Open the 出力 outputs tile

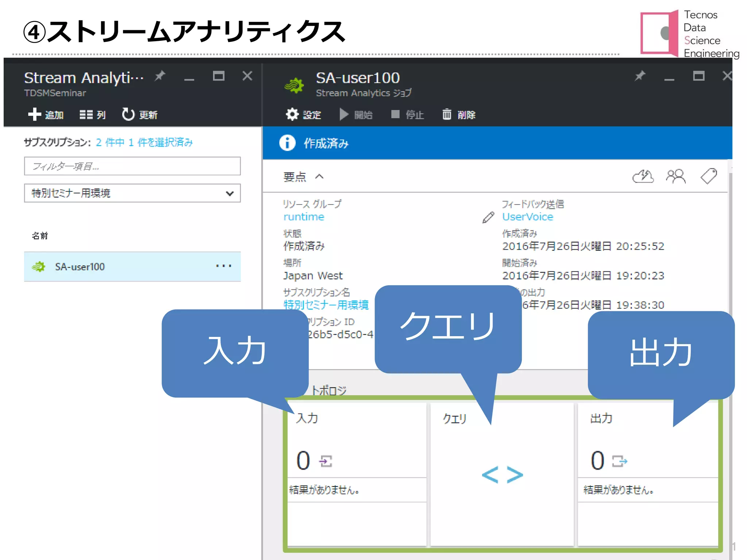point(648,474)
